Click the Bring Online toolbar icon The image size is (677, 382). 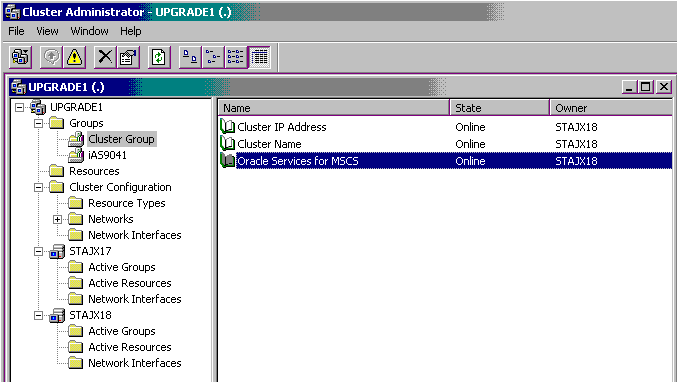pyautogui.click(x=51, y=57)
